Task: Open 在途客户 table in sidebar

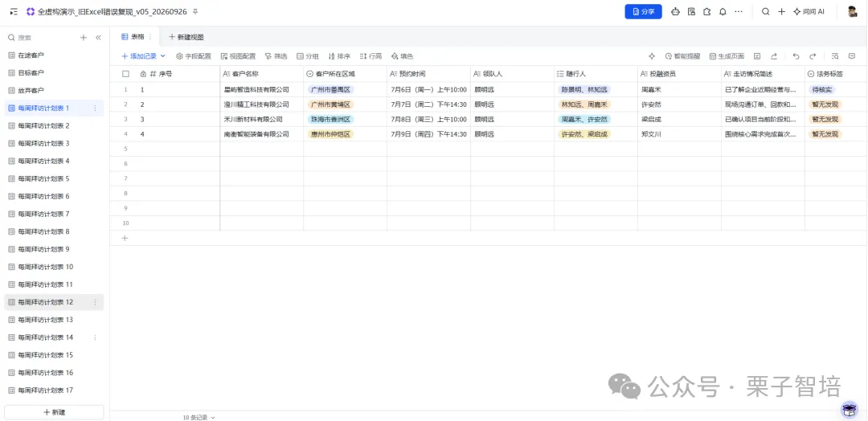Action: tap(54, 55)
